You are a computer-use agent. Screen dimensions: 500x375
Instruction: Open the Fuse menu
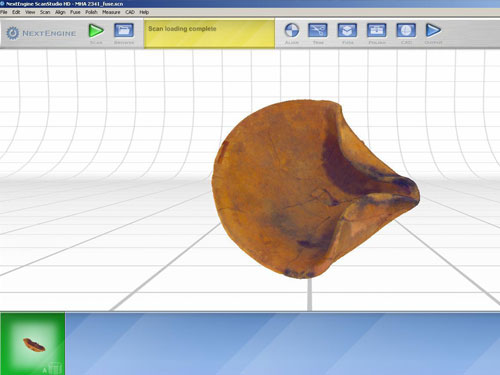tap(75, 12)
